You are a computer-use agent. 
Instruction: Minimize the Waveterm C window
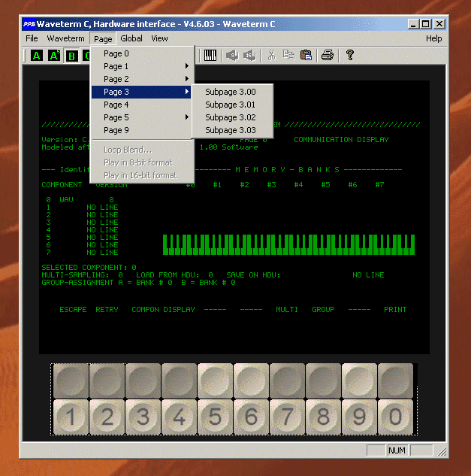click(x=413, y=23)
